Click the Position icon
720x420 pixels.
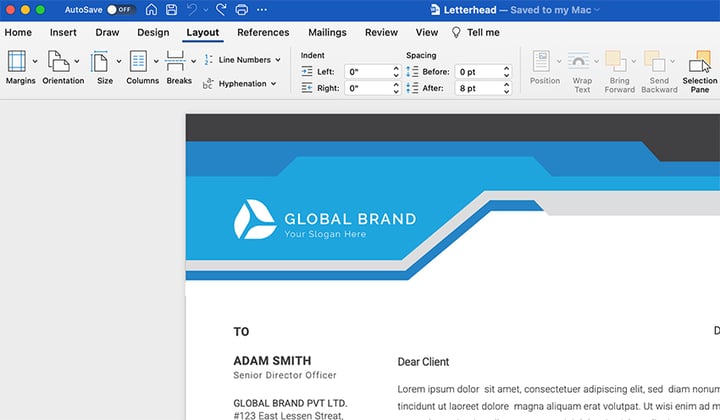tap(541, 61)
